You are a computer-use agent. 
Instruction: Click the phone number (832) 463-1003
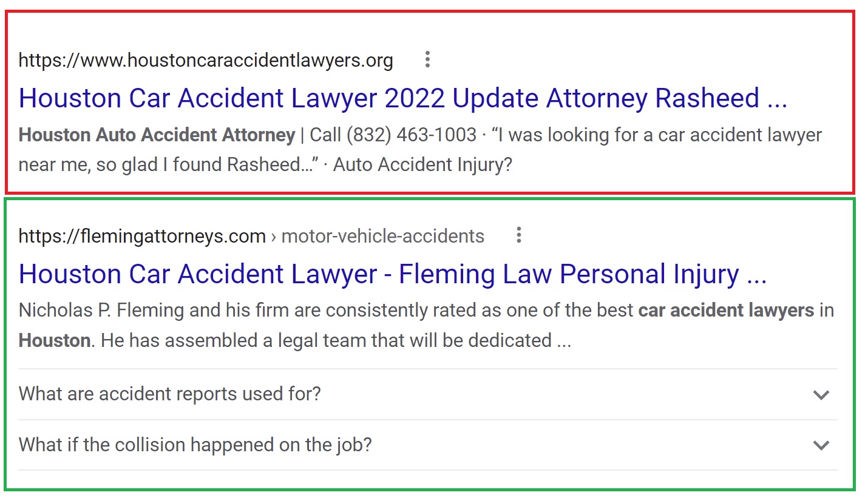pyautogui.click(x=412, y=135)
